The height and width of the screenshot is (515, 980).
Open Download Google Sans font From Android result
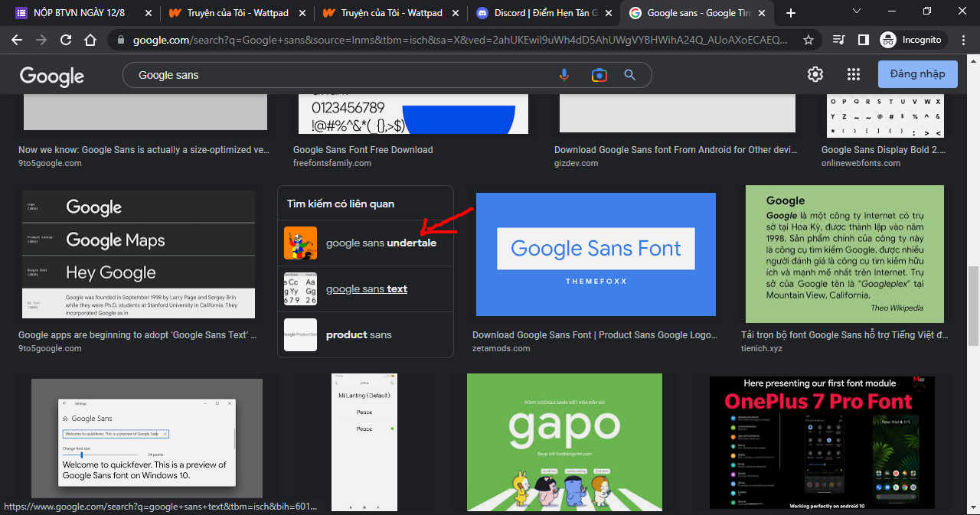(676, 150)
